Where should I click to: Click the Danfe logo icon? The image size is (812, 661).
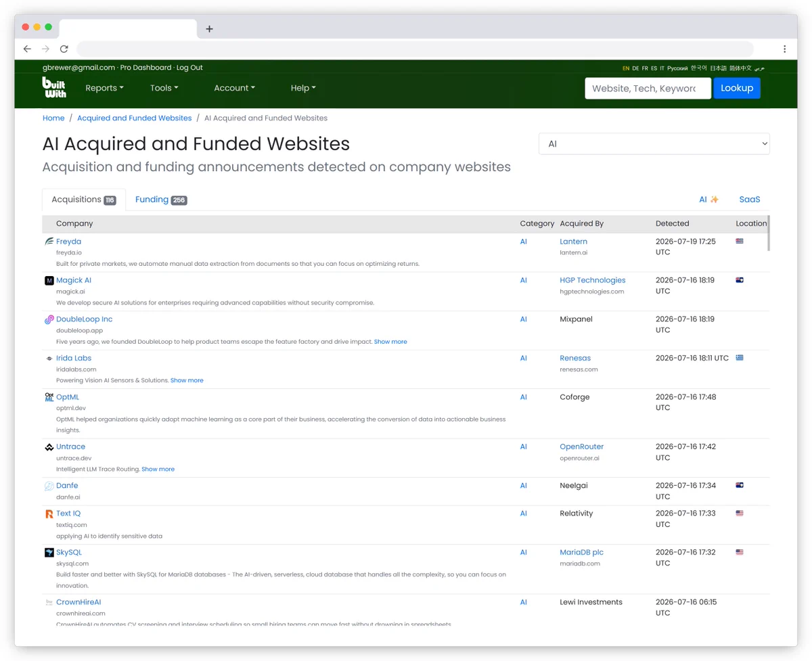click(x=49, y=486)
